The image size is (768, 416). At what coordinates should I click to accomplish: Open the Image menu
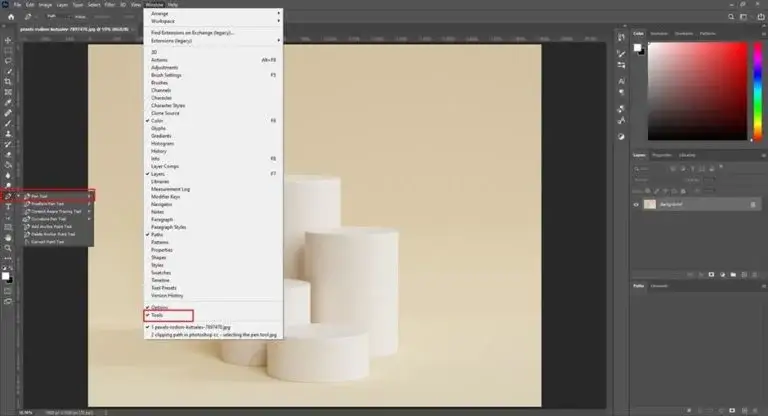[45, 4]
